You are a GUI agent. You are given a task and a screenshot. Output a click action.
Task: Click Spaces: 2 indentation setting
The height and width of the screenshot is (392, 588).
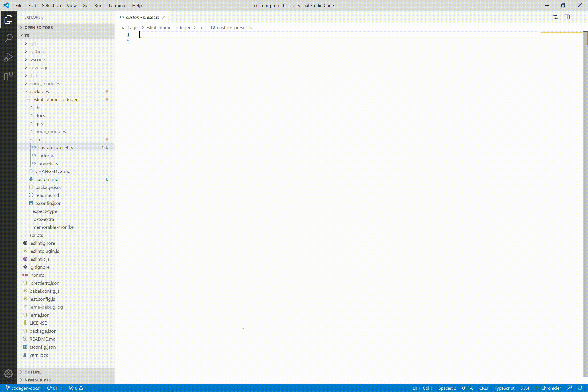coord(447,388)
